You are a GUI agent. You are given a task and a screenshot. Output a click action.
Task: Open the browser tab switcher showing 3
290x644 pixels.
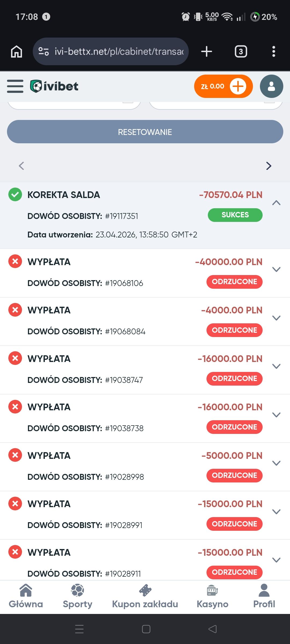coord(241,51)
